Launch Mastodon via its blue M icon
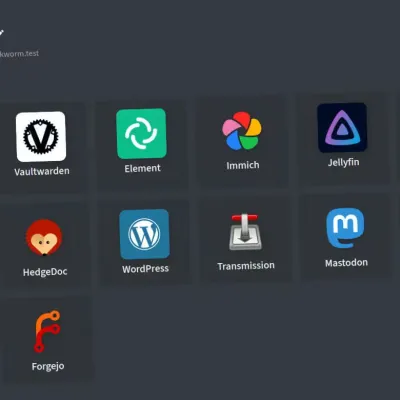Screen dimensions: 400x400 pyautogui.click(x=345, y=228)
